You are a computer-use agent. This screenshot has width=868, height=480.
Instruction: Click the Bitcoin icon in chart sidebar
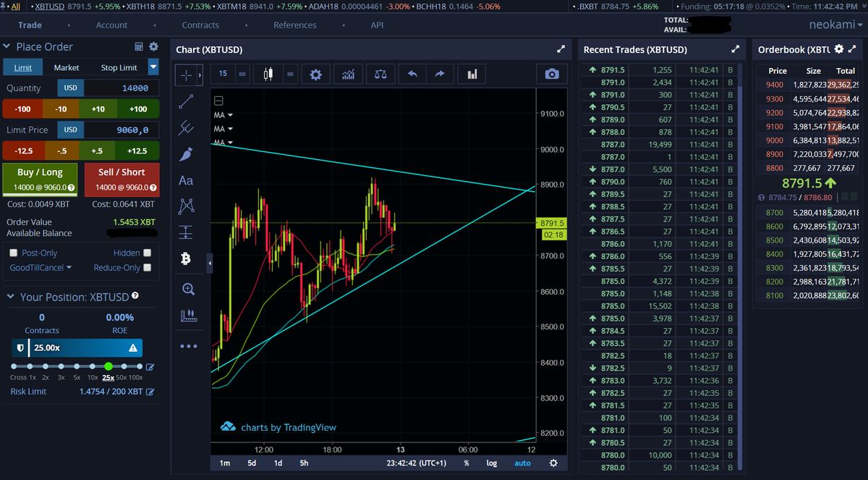187,258
